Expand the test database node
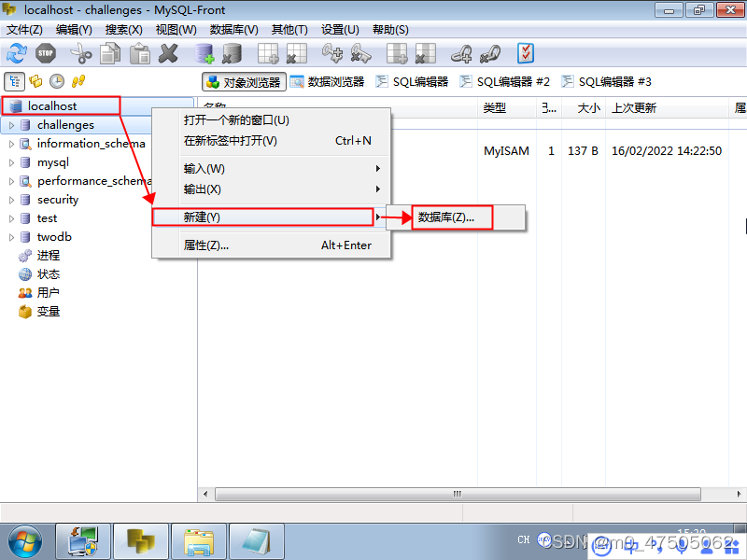Image resolution: width=747 pixels, height=560 pixels. click(11, 218)
